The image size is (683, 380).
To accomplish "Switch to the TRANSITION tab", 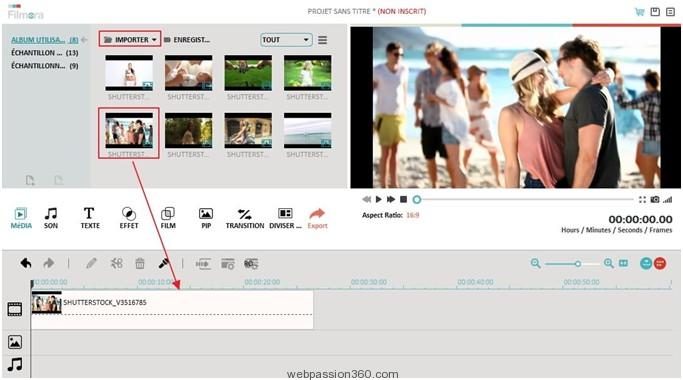I will click(245, 218).
